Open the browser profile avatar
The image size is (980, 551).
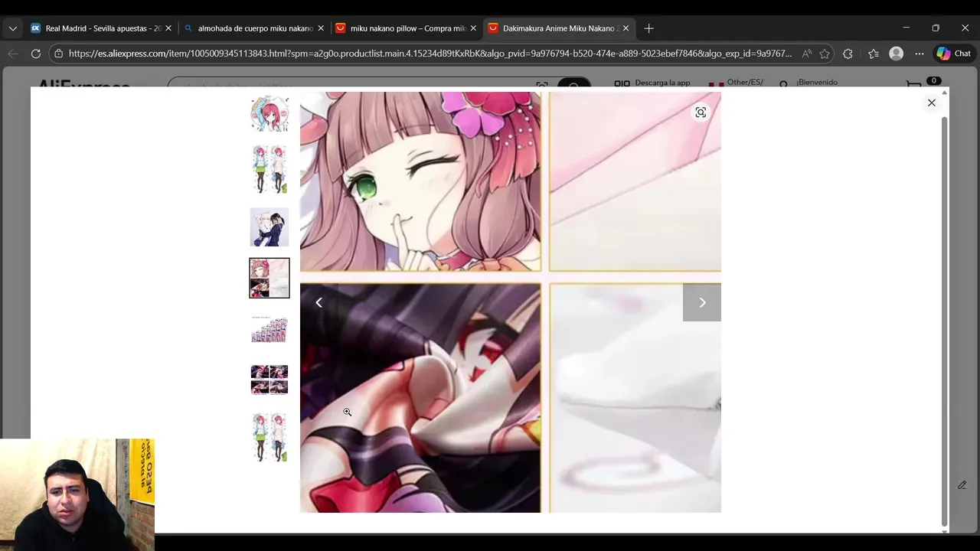(897, 54)
